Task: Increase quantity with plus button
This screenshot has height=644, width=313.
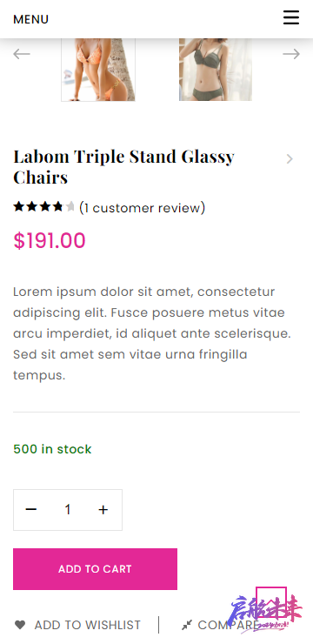Action: pos(103,510)
